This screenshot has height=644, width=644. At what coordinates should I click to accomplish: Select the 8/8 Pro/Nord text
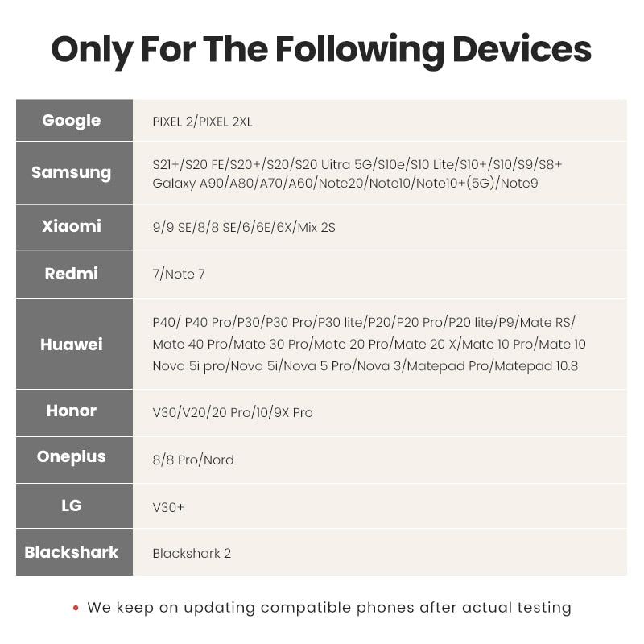(193, 460)
